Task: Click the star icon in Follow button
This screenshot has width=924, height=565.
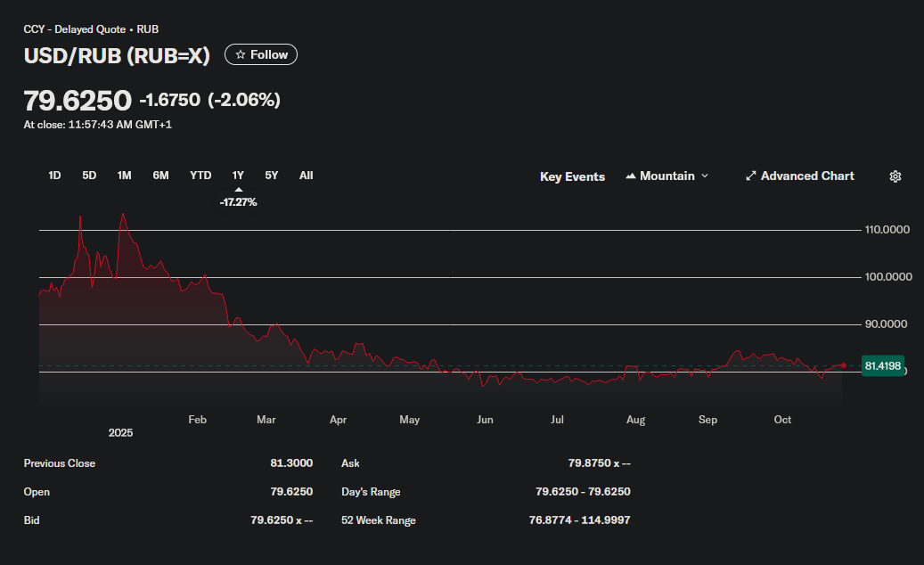Action: pyautogui.click(x=241, y=54)
